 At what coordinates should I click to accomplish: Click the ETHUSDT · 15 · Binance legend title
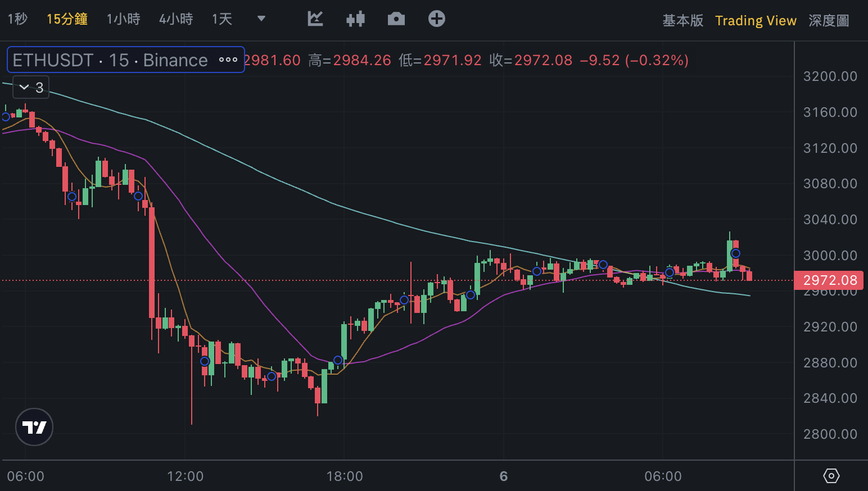point(110,60)
